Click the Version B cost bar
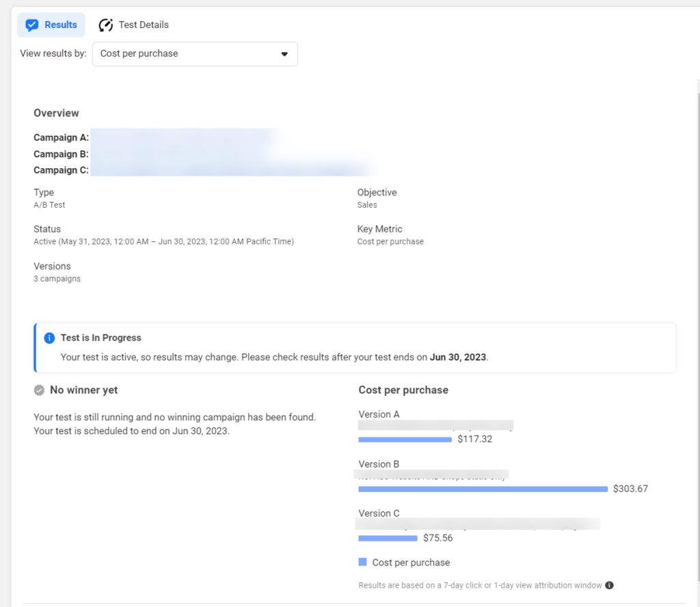 coord(483,489)
